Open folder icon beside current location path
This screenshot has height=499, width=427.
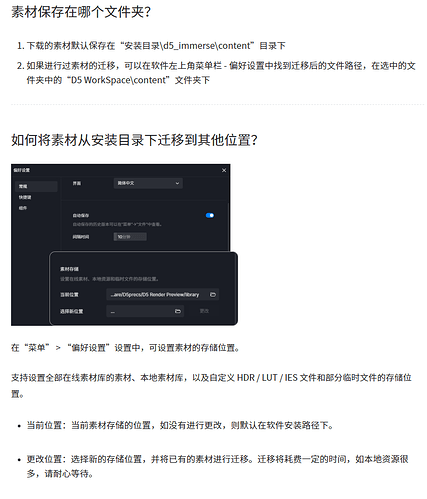[213, 295]
